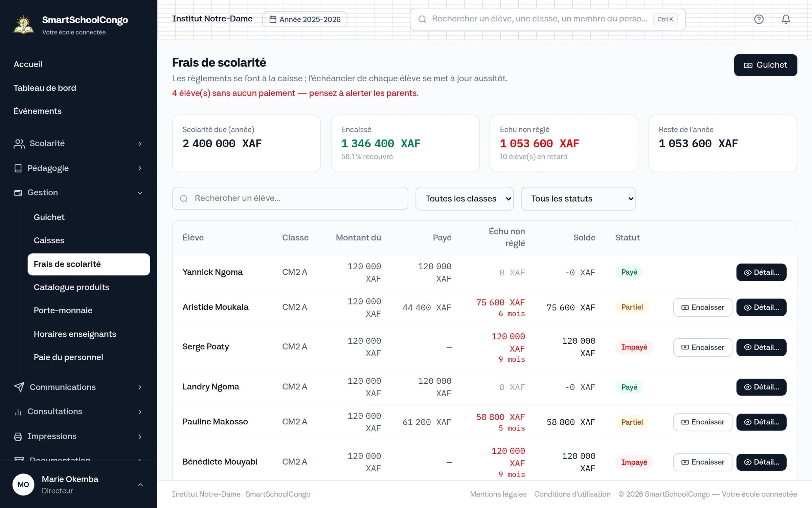Open the Conditions d'utilisation footer link

point(572,494)
